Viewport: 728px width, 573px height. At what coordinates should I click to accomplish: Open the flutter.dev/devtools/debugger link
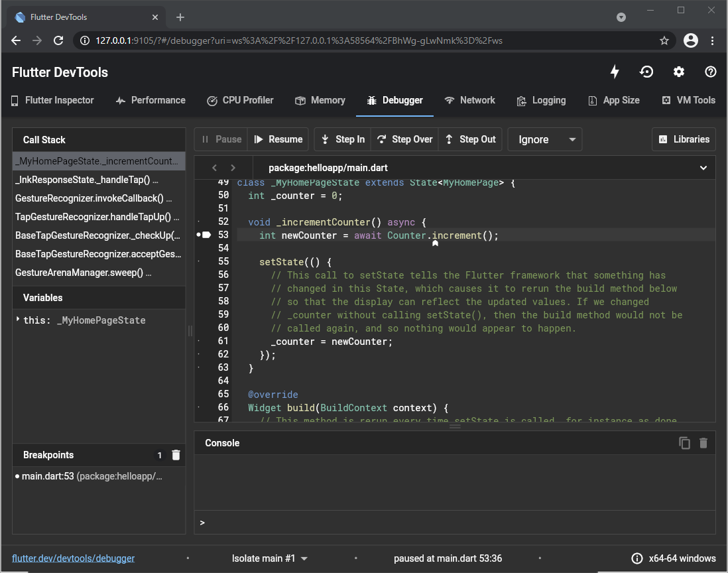[74, 558]
